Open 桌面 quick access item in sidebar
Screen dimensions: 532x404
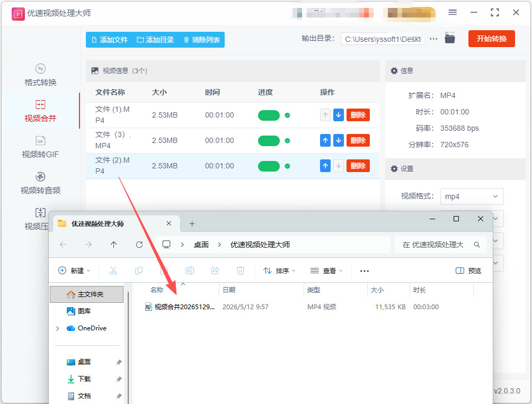point(79,362)
